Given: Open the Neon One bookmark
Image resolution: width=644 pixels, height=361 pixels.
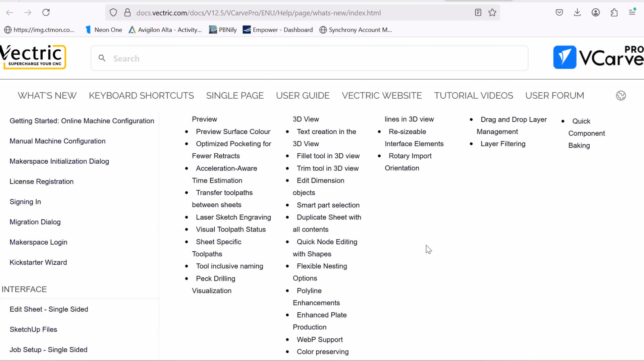Looking at the screenshot, I should pyautogui.click(x=104, y=30).
